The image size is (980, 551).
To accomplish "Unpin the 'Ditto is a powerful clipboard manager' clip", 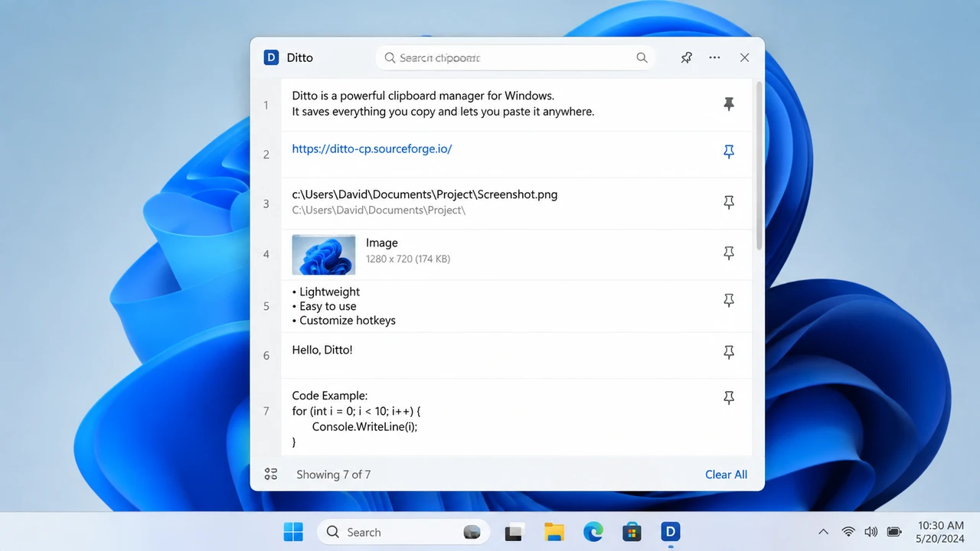I will (x=729, y=104).
